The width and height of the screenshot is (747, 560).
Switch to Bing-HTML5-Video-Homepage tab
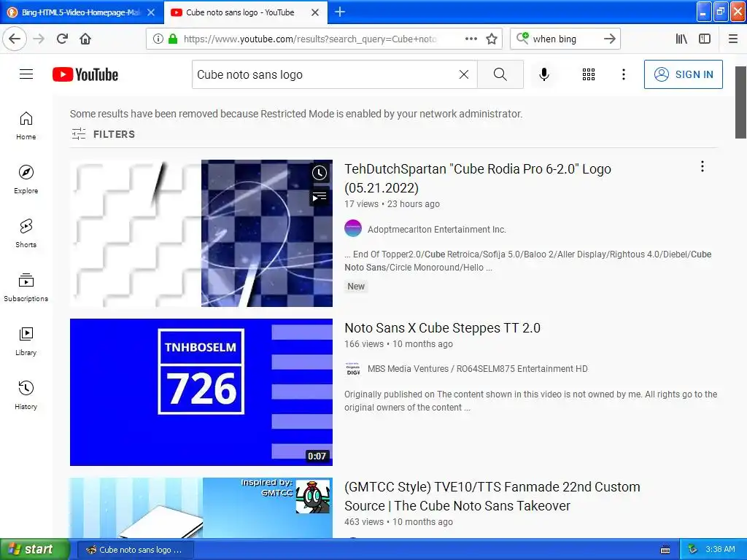coord(81,12)
